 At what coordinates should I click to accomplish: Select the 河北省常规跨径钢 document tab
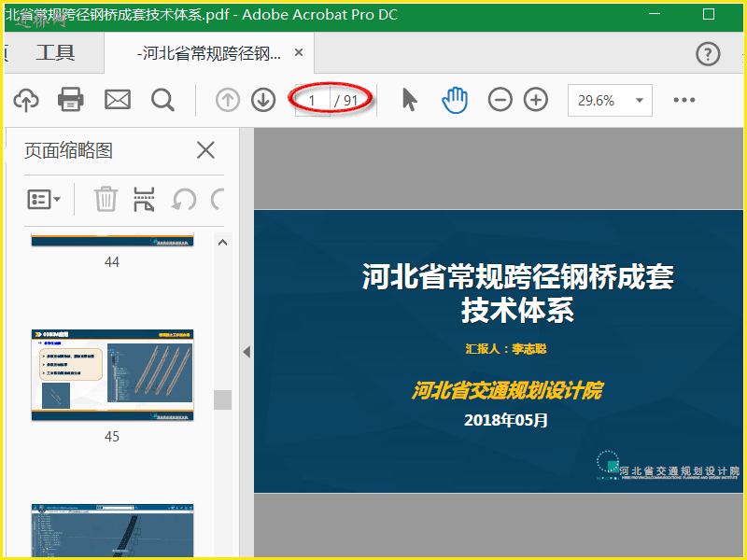pos(209,53)
